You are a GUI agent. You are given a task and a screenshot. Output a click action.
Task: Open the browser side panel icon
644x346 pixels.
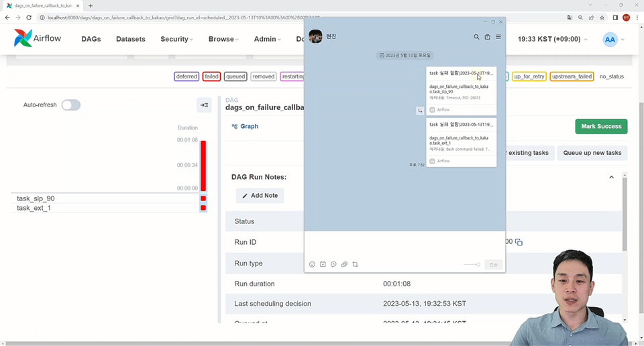[615, 17]
